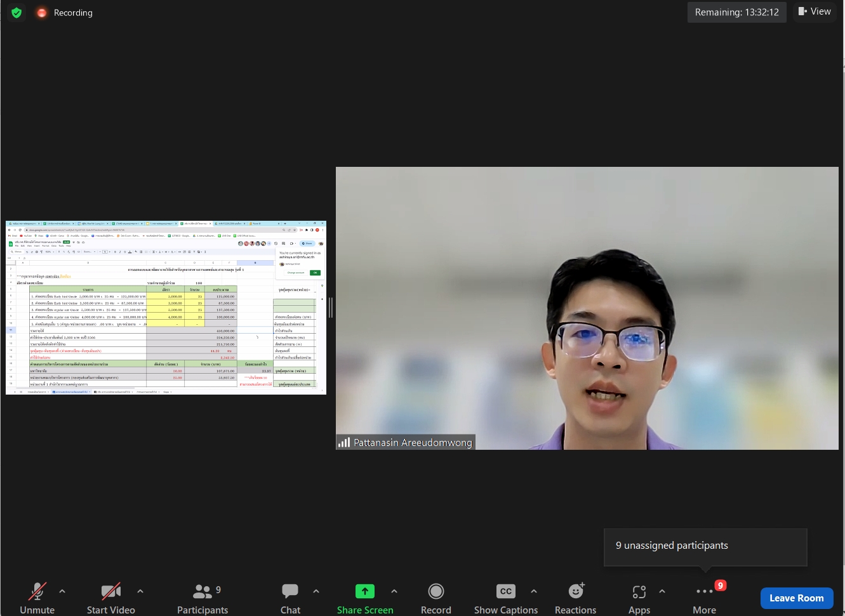The height and width of the screenshot is (616, 845).
Task: Select the shared spreadsheet screen thumbnail
Action: 166,308
